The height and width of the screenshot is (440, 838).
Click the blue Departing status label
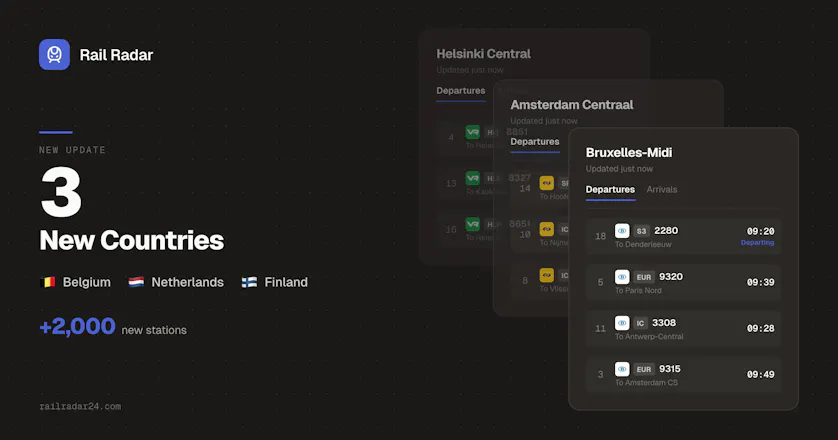point(757,243)
